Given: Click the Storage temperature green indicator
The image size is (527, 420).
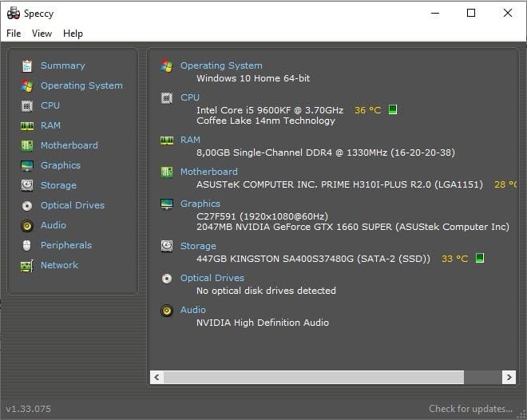Looking at the screenshot, I should tap(480, 259).
